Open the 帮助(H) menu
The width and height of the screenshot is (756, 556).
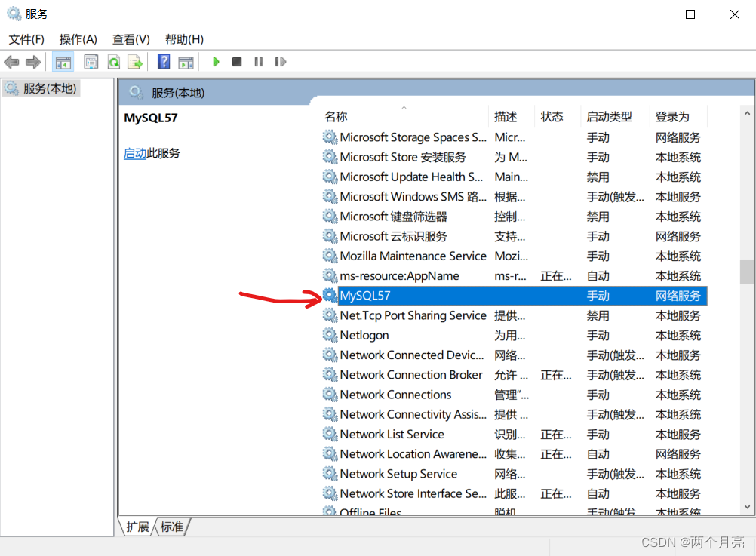pyautogui.click(x=184, y=39)
